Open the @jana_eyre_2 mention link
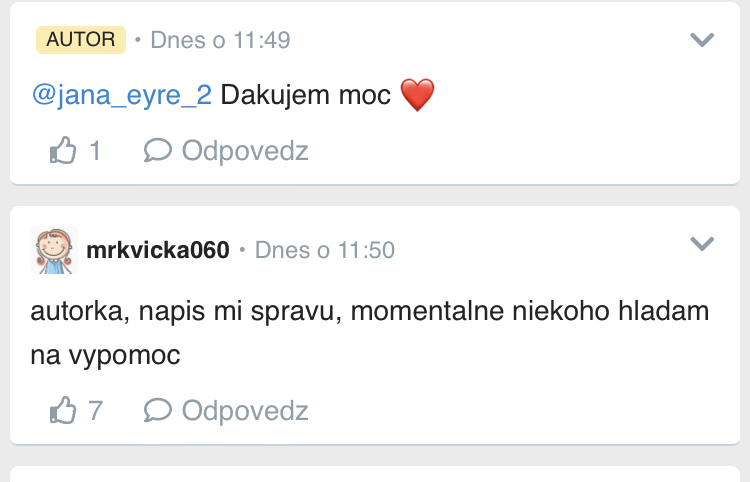The image size is (750, 482). [x=122, y=96]
